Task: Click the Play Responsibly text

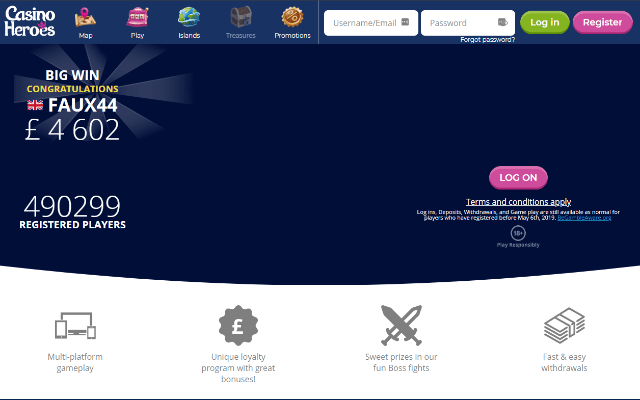Action: point(518,245)
